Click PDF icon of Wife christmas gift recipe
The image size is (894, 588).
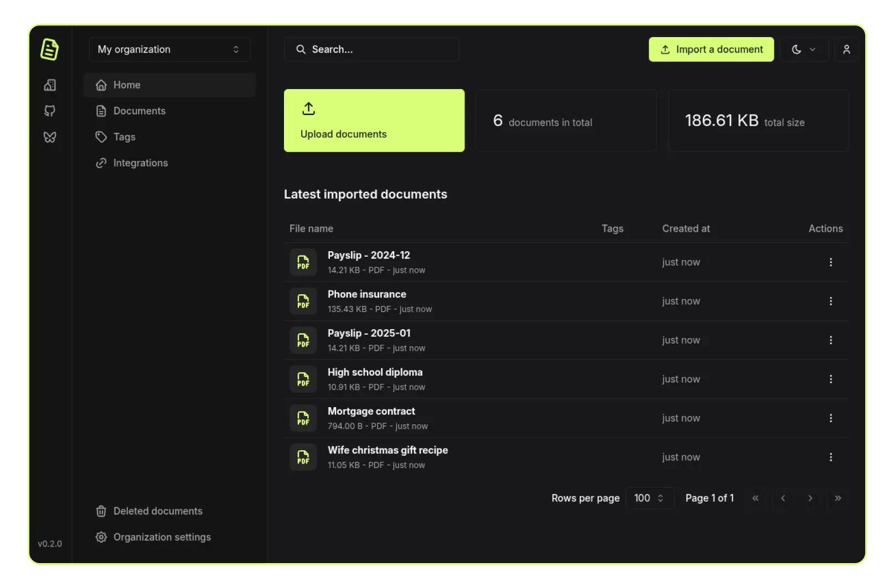(303, 457)
